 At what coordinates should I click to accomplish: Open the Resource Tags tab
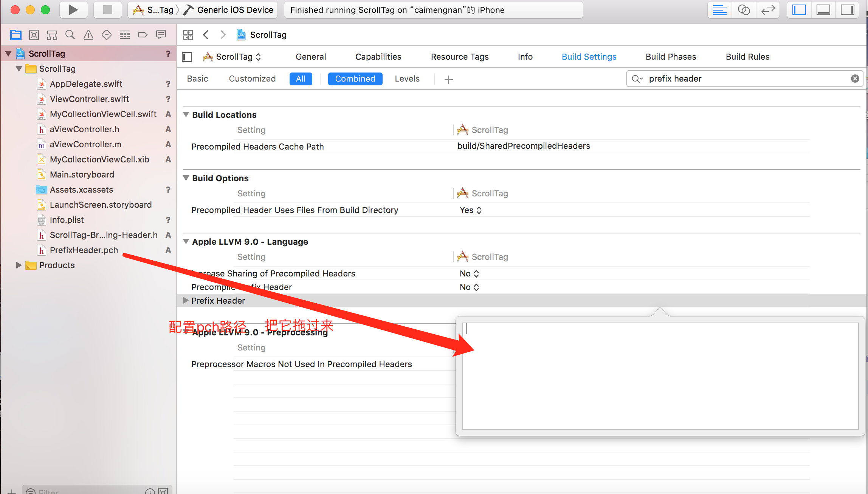click(x=460, y=57)
